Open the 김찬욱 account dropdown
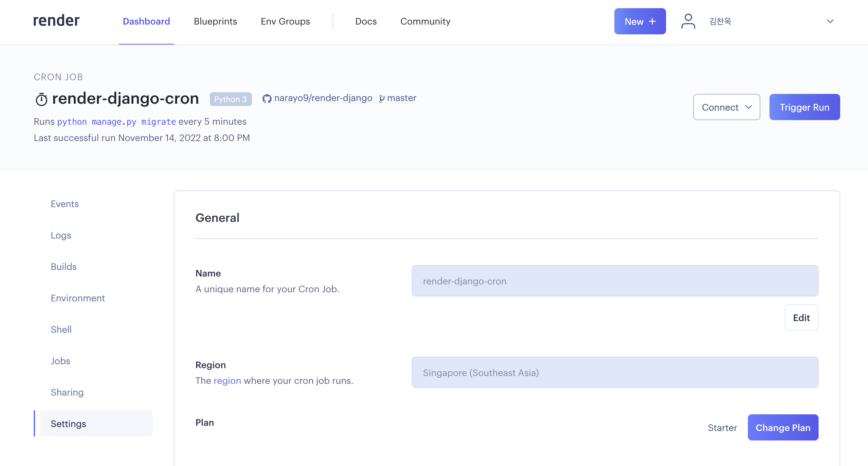868x466 pixels. coord(720,21)
